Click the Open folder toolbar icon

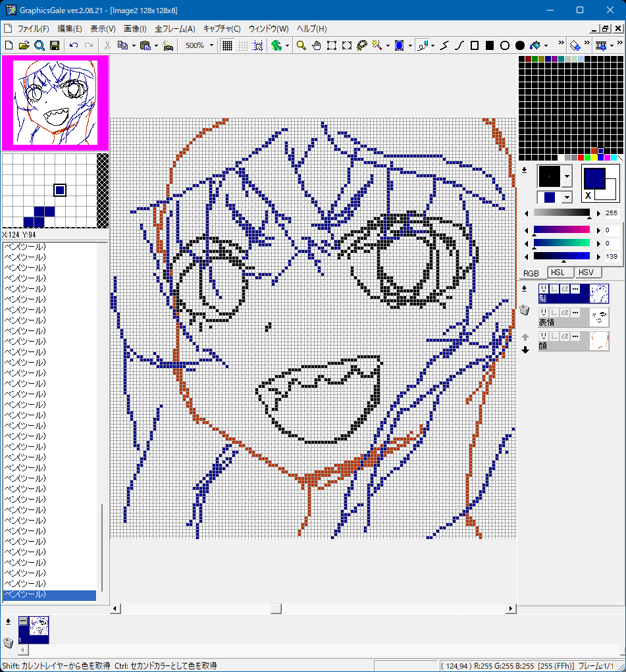24,45
